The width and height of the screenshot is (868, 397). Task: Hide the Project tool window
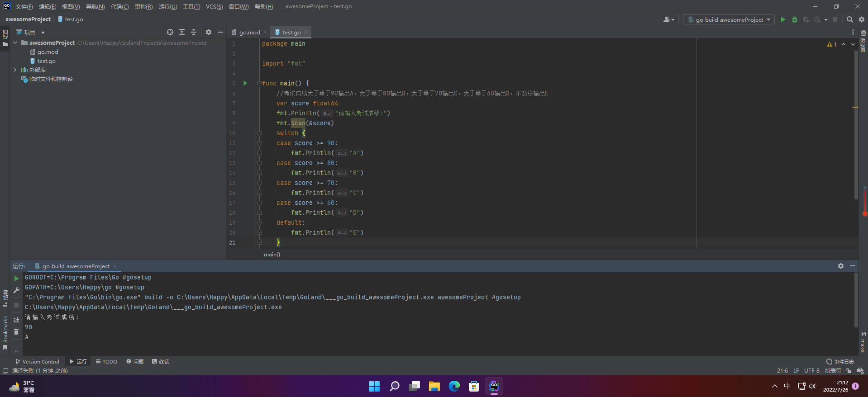(x=220, y=32)
